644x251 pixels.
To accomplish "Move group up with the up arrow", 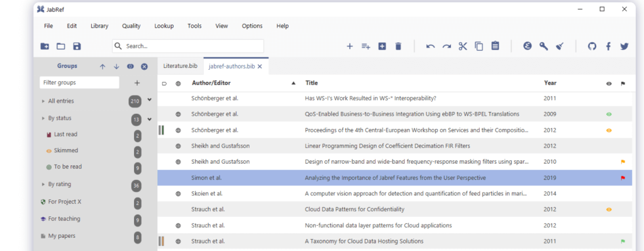I will pyautogui.click(x=103, y=67).
